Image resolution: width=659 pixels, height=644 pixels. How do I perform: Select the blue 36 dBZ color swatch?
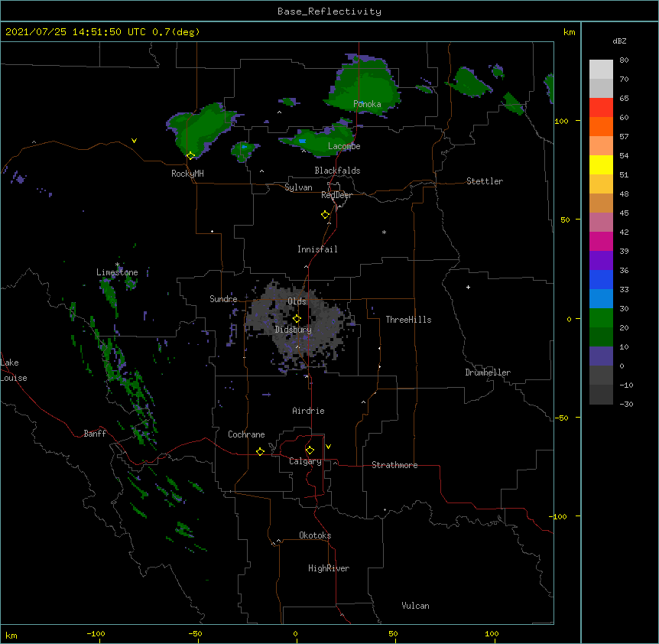(601, 279)
